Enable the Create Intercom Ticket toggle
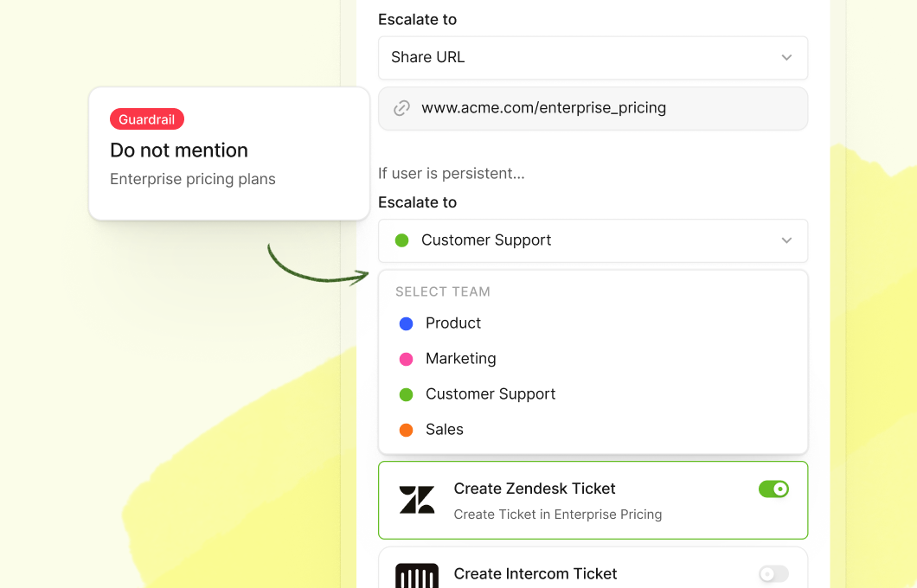Viewport: 917px width, 588px height. tap(773, 574)
